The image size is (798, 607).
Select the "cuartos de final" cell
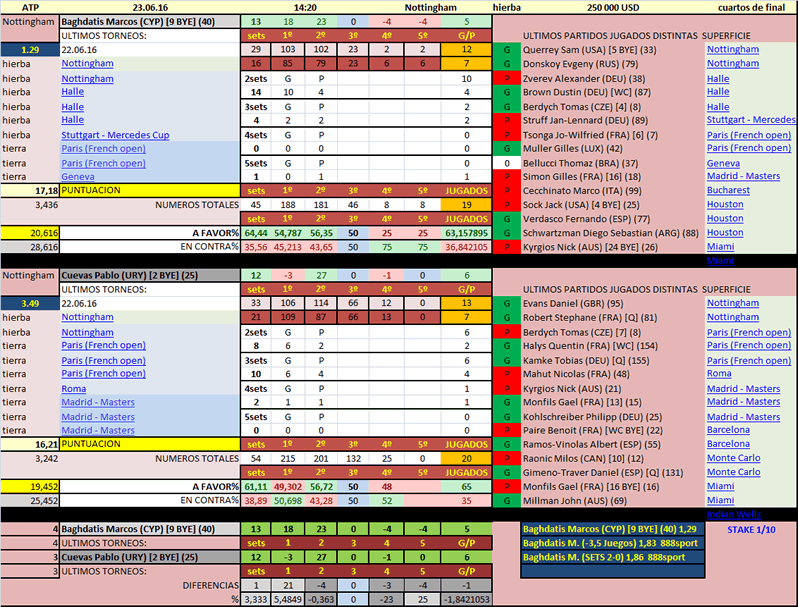coord(751,7)
